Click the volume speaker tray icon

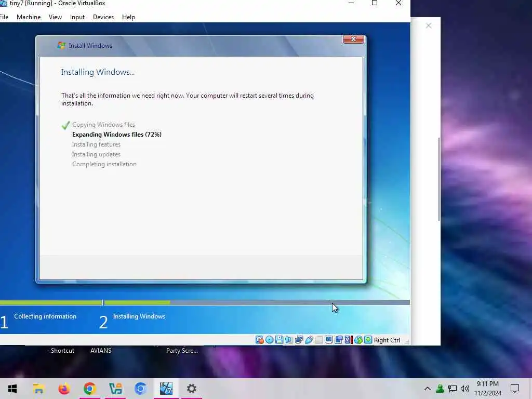(x=465, y=389)
